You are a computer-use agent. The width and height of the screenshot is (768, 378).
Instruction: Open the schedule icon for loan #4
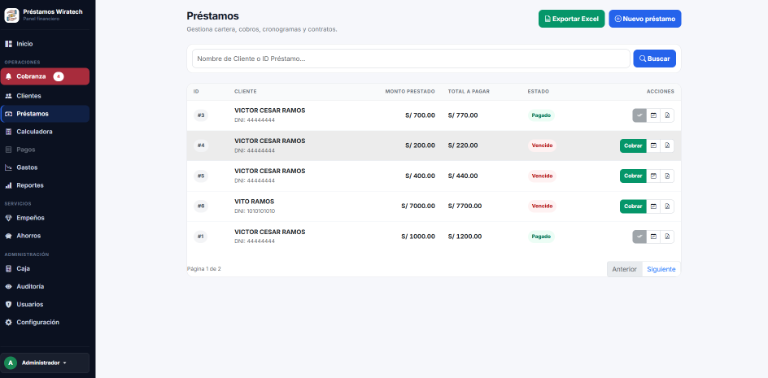pos(653,146)
